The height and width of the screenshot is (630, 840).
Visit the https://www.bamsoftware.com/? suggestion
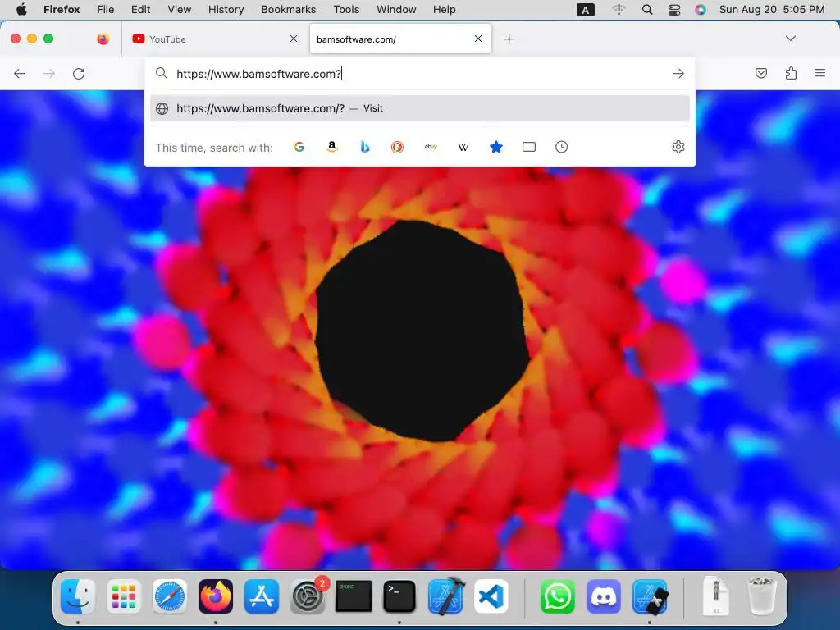[420, 108]
